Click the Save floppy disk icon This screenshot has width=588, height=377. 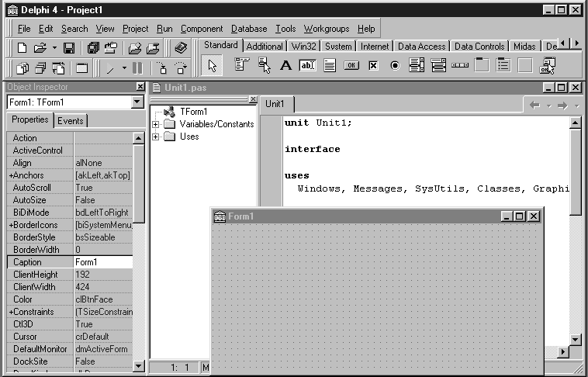click(68, 48)
